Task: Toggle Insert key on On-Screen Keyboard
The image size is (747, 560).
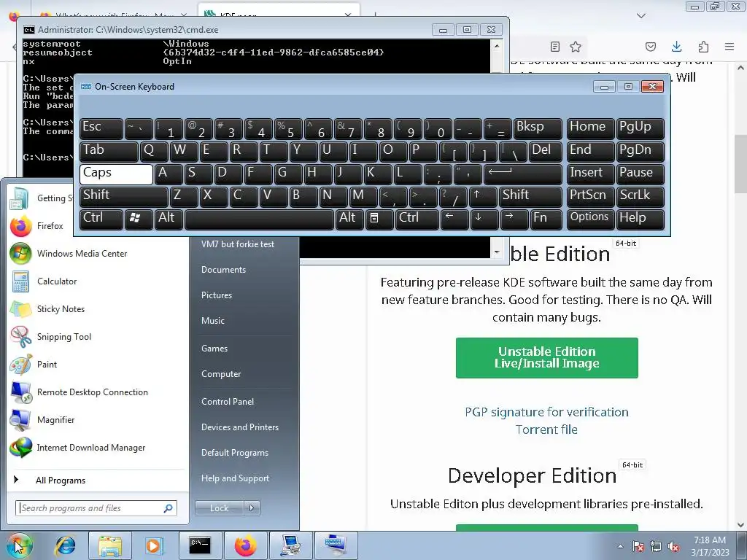Action: pos(590,174)
